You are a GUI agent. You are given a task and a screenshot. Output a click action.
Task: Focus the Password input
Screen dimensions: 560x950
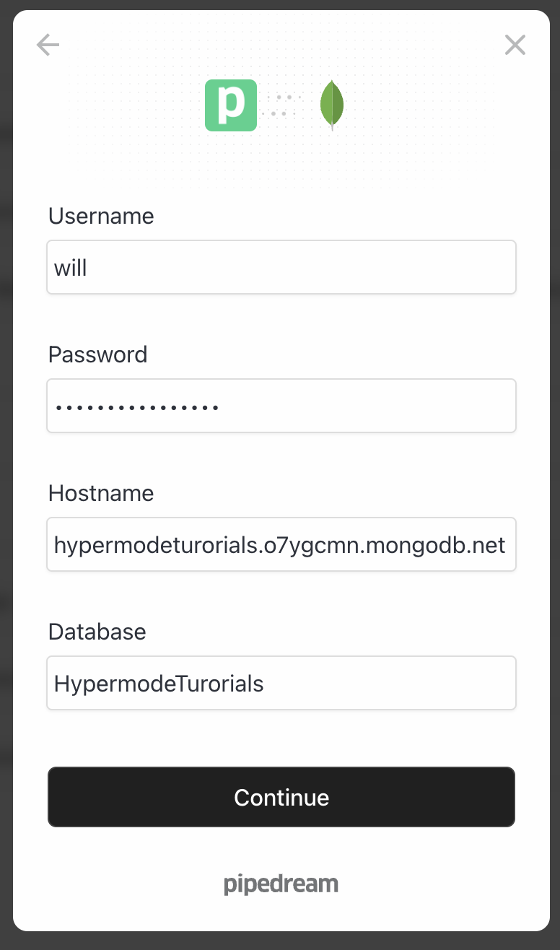click(x=281, y=405)
